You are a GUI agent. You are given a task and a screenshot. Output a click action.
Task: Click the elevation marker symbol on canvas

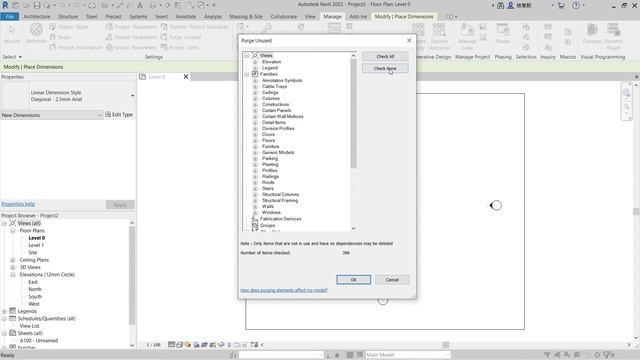coord(496,205)
